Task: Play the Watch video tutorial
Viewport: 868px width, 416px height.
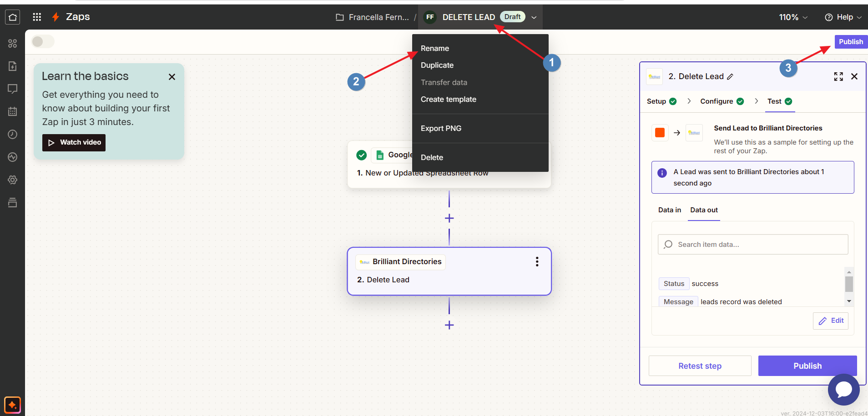Action: click(x=74, y=142)
